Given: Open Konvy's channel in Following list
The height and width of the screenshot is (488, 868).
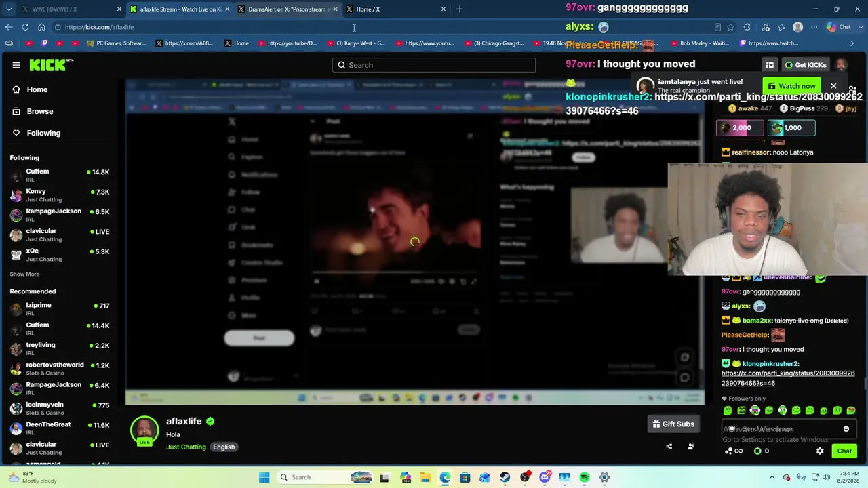Looking at the screenshot, I should click(x=60, y=195).
